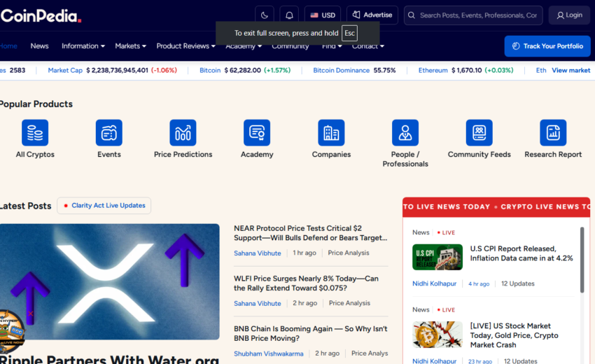Click the floating Live Now mascot badge
Viewport: 595px width, 364px height.
(11, 332)
